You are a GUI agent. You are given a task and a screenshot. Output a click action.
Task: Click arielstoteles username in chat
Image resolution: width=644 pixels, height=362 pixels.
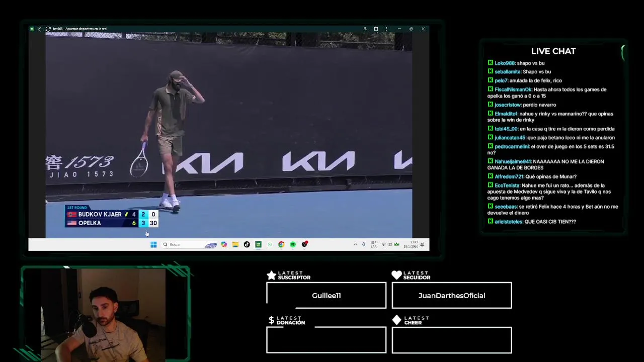509,222
